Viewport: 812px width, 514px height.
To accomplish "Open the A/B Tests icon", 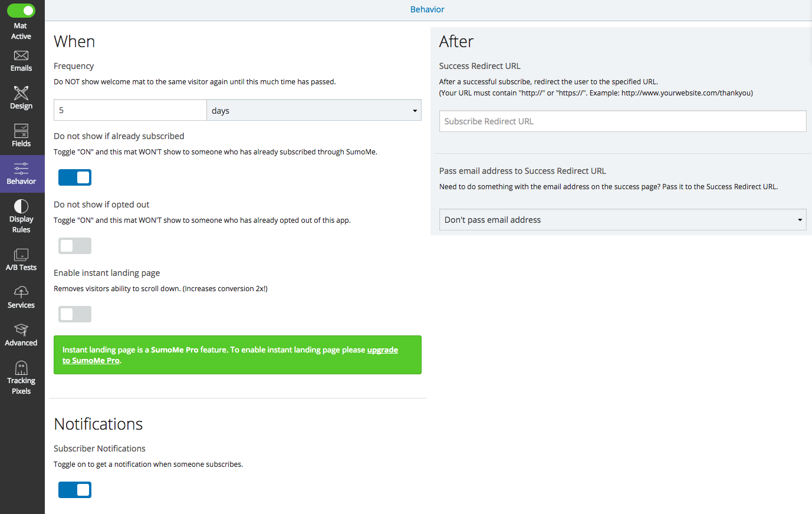I will pyautogui.click(x=21, y=255).
